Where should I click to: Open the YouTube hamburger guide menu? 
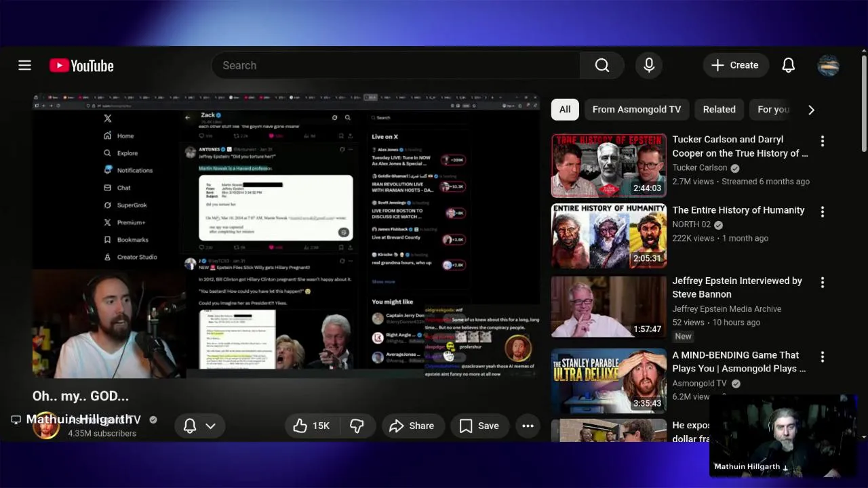(x=24, y=65)
